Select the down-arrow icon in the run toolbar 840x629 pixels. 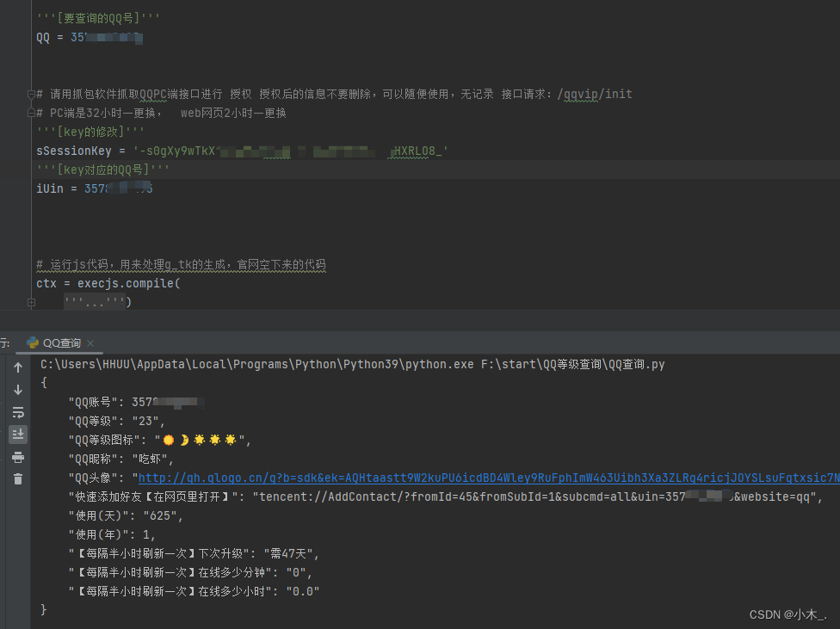click(18, 389)
